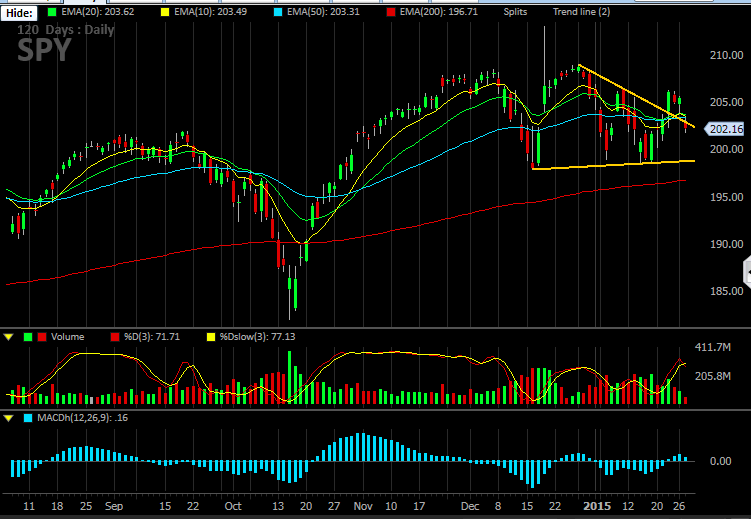751x519 pixels.
Task: Click the side panel arrow handle on the right edge
Action: [x=747, y=272]
